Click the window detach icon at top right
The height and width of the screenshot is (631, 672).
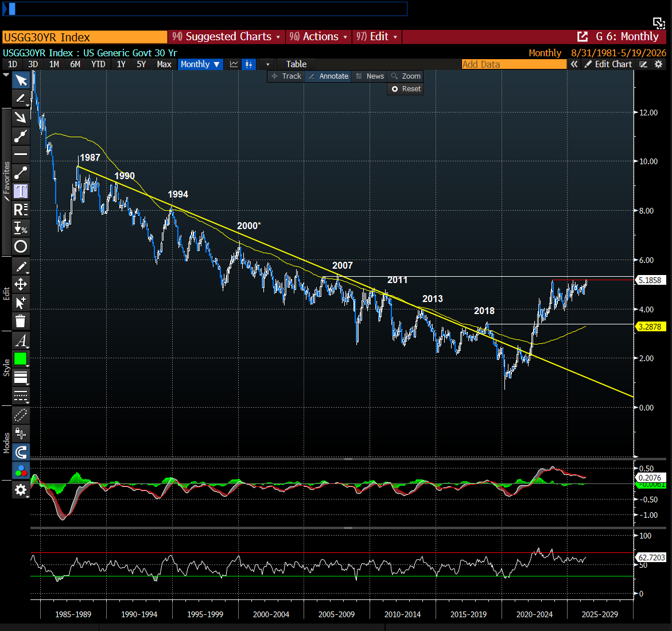(x=659, y=23)
